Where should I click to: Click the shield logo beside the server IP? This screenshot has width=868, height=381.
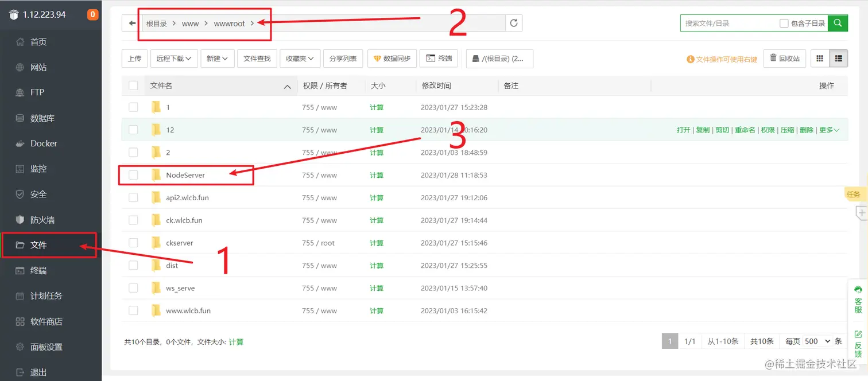tap(14, 14)
